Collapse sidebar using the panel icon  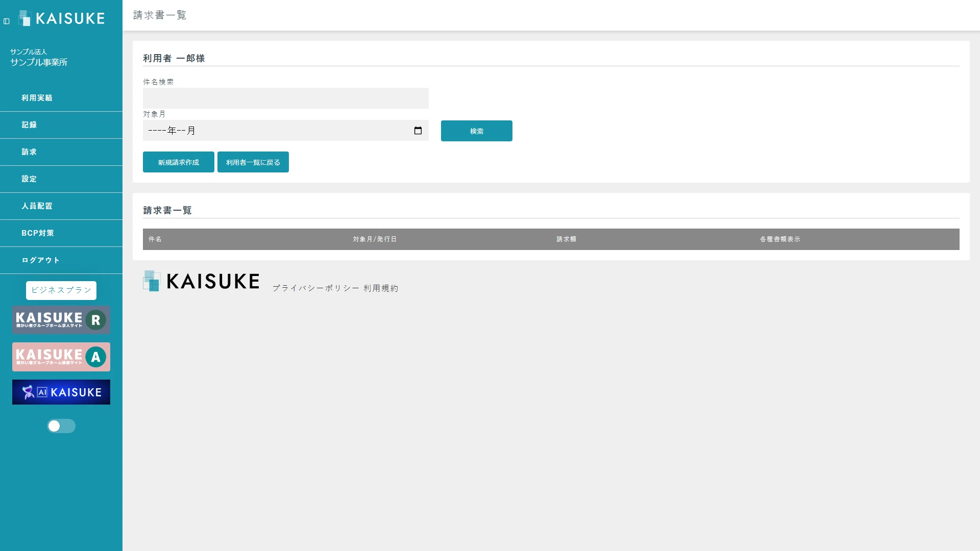[x=7, y=21]
